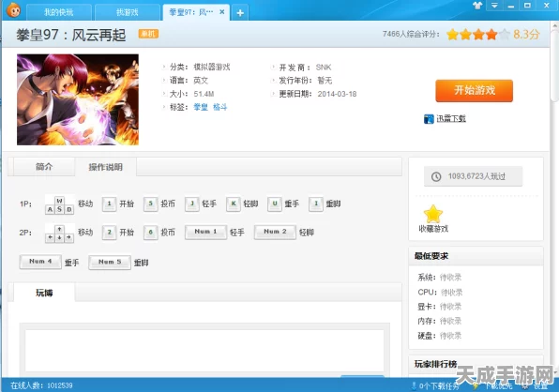
Task: Click the U key 重手 icon
Action: point(275,204)
